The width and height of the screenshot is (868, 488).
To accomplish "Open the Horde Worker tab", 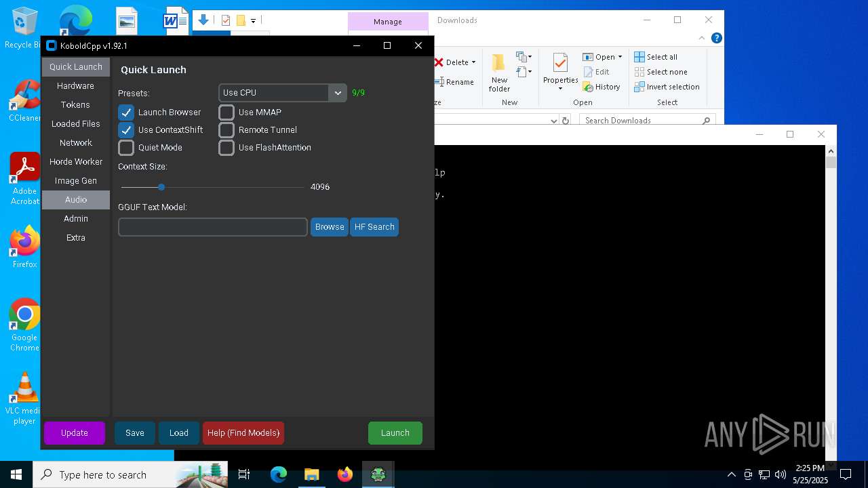I will pos(76,162).
